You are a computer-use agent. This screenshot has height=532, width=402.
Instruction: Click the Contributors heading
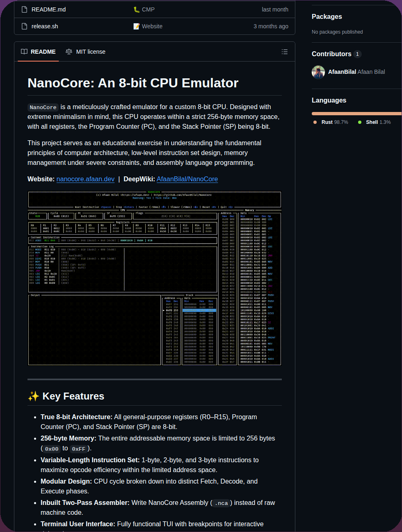tap(331, 54)
